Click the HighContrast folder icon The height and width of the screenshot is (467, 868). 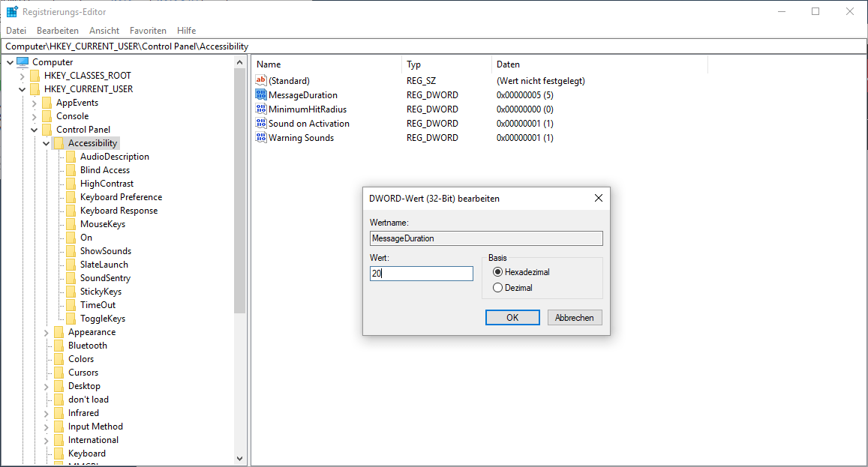pos(71,184)
